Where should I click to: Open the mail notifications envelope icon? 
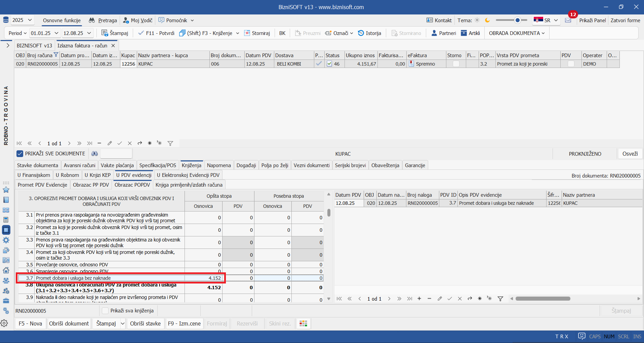click(568, 21)
